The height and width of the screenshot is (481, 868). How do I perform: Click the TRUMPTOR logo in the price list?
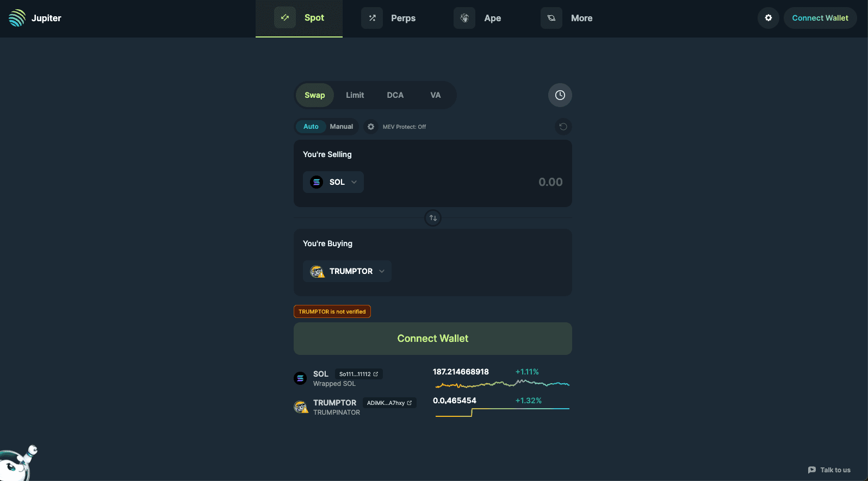pos(301,407)
